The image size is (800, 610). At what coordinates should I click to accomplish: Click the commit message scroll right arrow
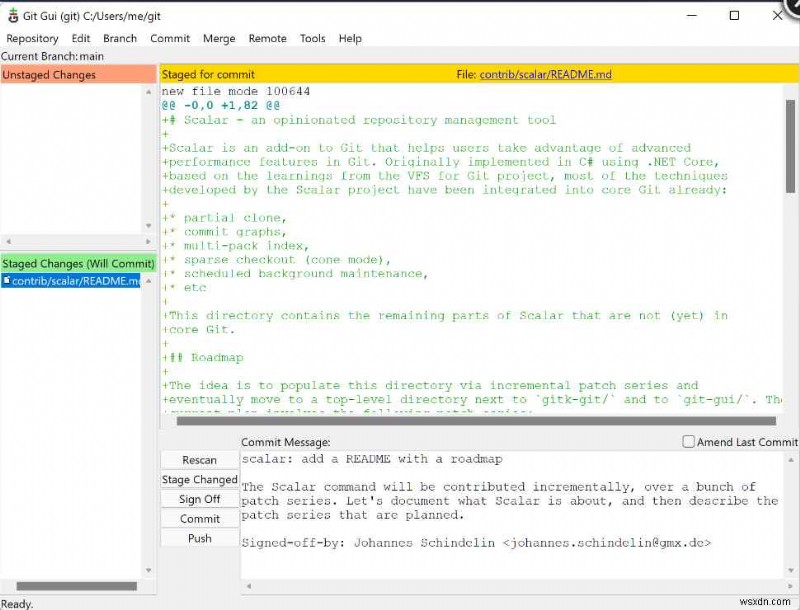(x=791, y=586)
